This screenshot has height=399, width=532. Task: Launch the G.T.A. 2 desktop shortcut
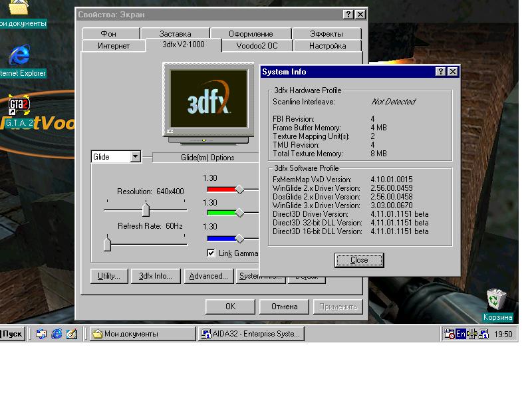(19, 106)
